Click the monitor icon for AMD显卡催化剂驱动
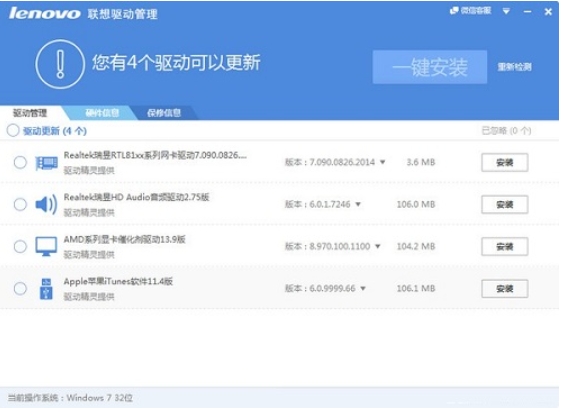Viewport: 583px width, 412px height. click(46, 246)
